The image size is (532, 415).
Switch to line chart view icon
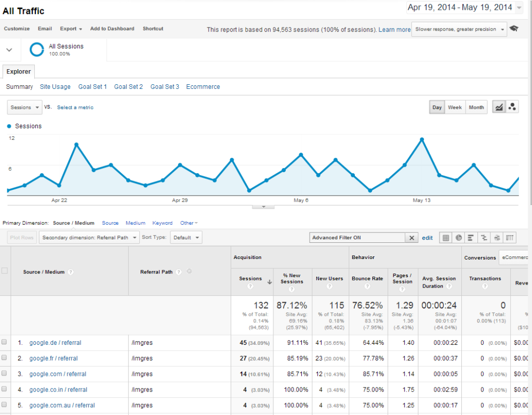point(499,107)
